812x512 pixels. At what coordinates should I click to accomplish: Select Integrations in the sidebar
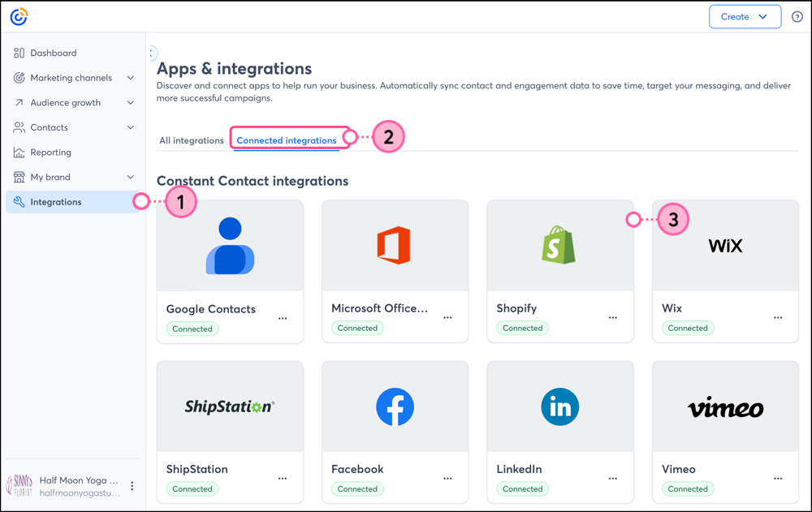(73, 202)
